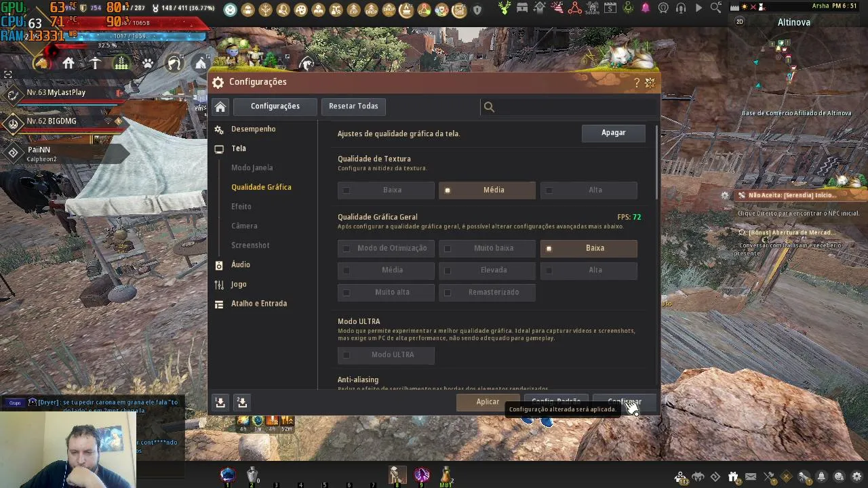Open the Efeito submenu

241,207
